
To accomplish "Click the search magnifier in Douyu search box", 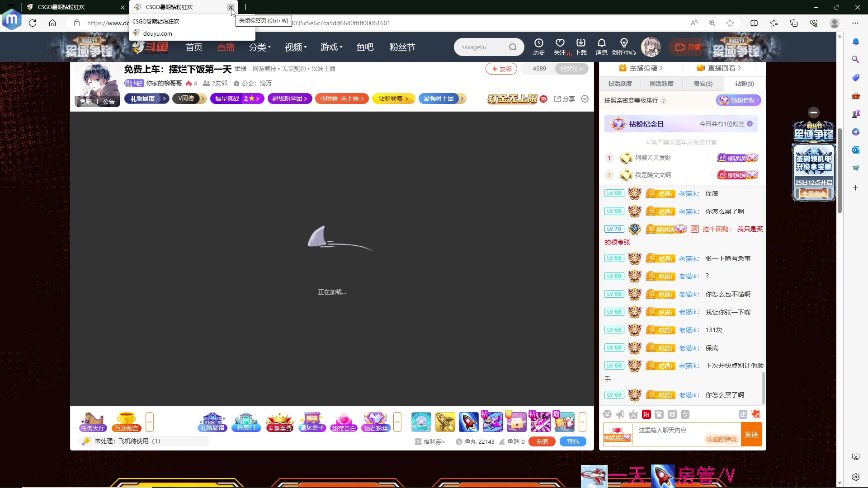I will point(513,47).
